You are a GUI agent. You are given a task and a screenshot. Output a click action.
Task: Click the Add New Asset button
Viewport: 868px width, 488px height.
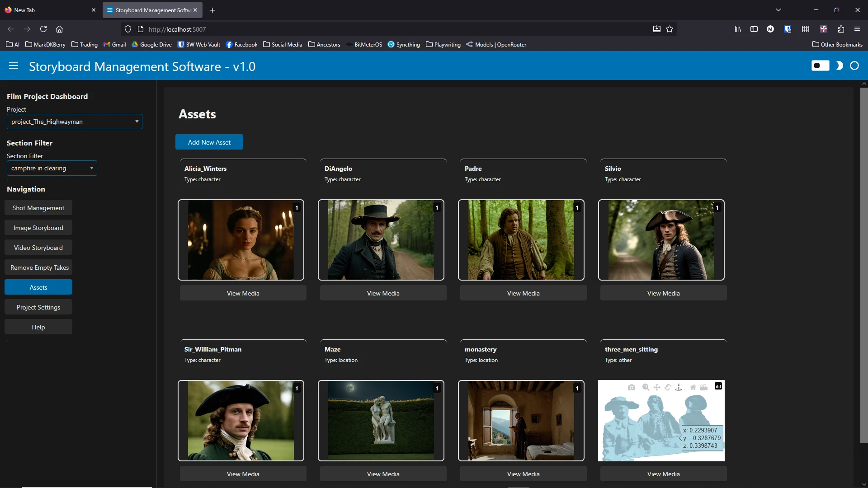coord(209,142)
